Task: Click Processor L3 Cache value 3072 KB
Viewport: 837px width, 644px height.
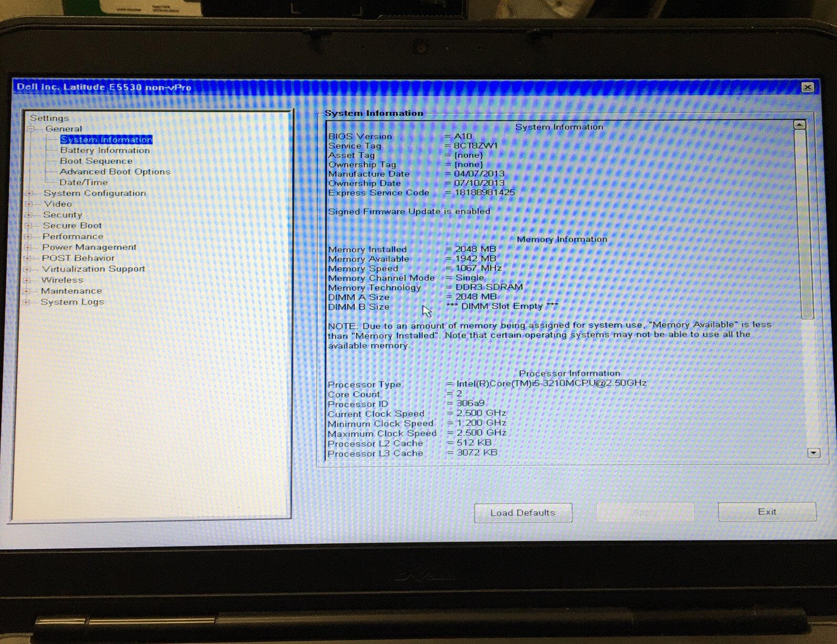Action: click(x=477, y=452)
